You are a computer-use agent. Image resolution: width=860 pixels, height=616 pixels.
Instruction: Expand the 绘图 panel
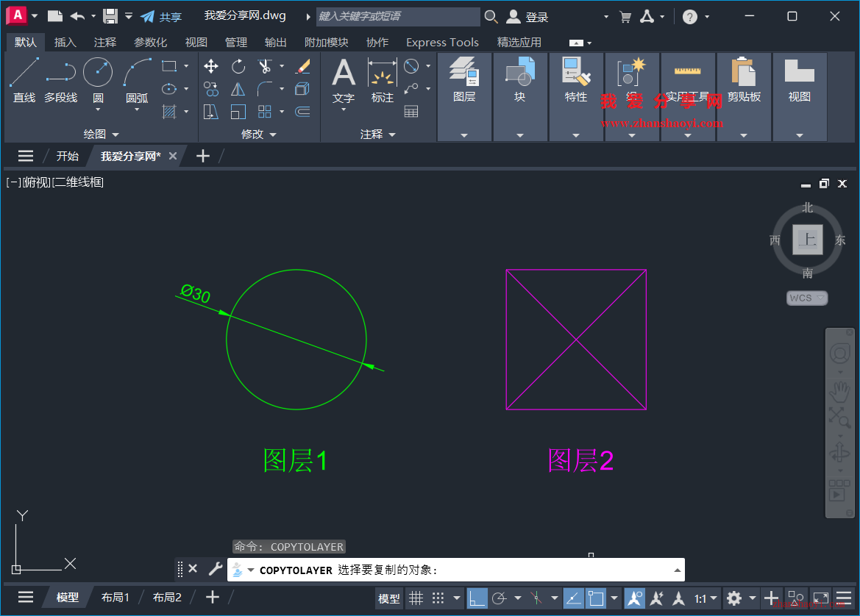pos(101,135)
